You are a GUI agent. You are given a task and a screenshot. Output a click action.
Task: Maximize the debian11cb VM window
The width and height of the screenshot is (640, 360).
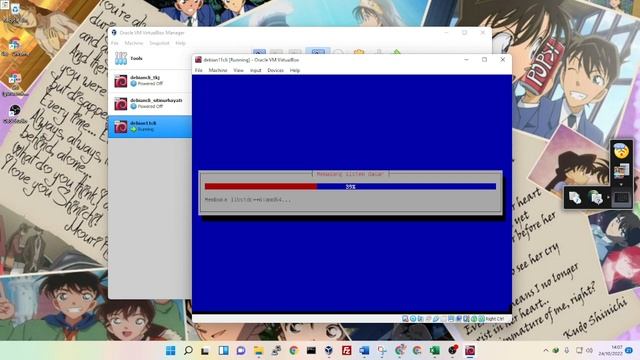(x=484, y=60)
